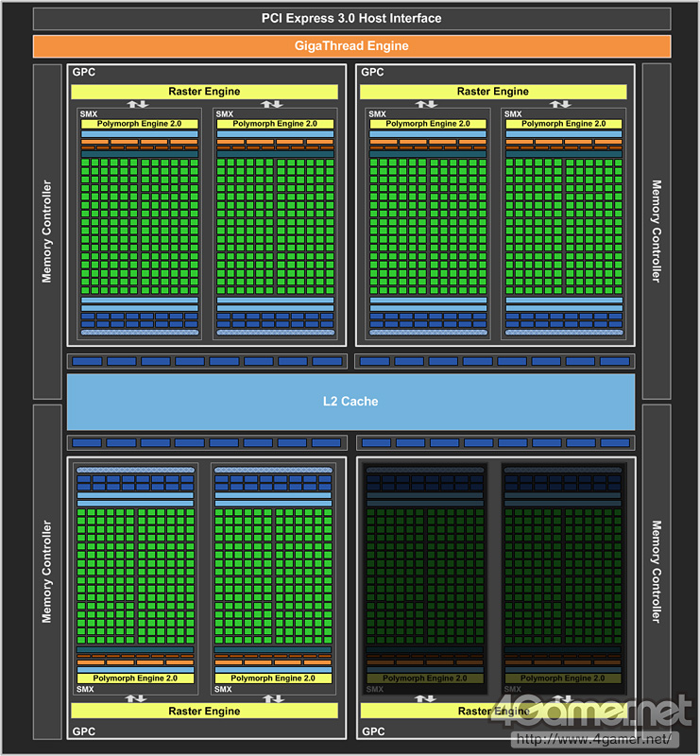Click arrows under Raster Engine, second SMX top-left GPC
This screenshot has height=756, width=700.
pyautogui.click(x=272, y=104)
